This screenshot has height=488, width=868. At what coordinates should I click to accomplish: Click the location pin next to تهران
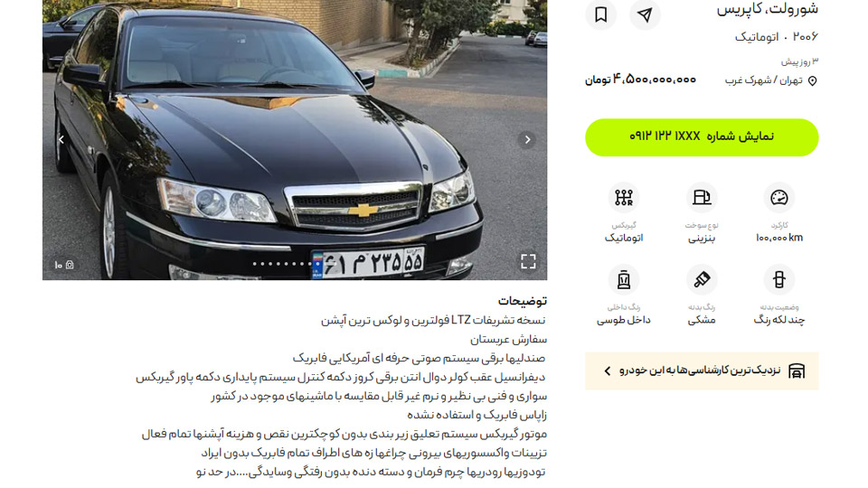point(812,81)
